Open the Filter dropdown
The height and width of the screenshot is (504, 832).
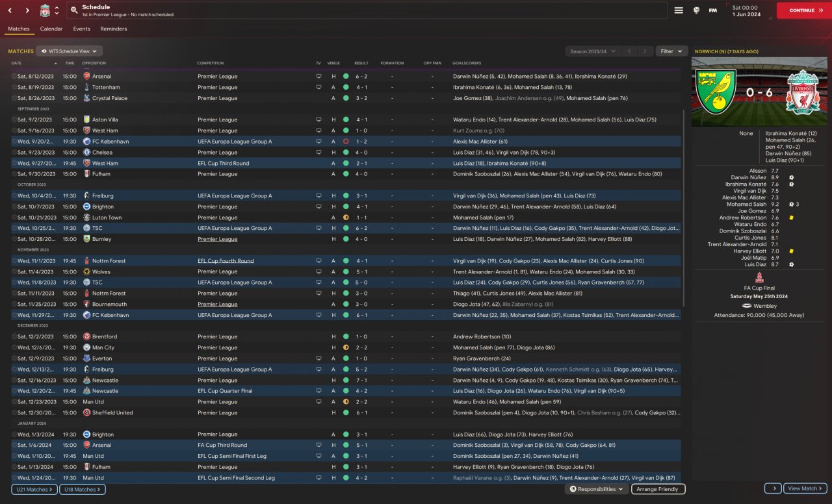pos(672,51)
